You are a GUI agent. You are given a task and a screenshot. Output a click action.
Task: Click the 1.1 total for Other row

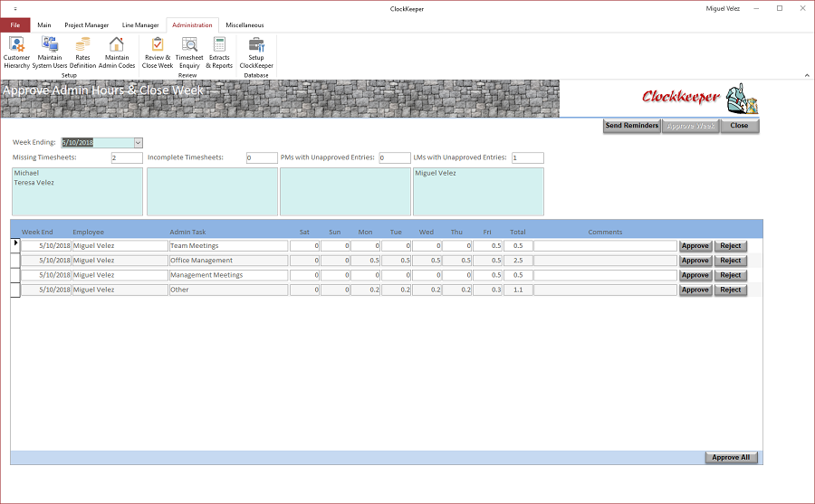[x=518, y=290]
